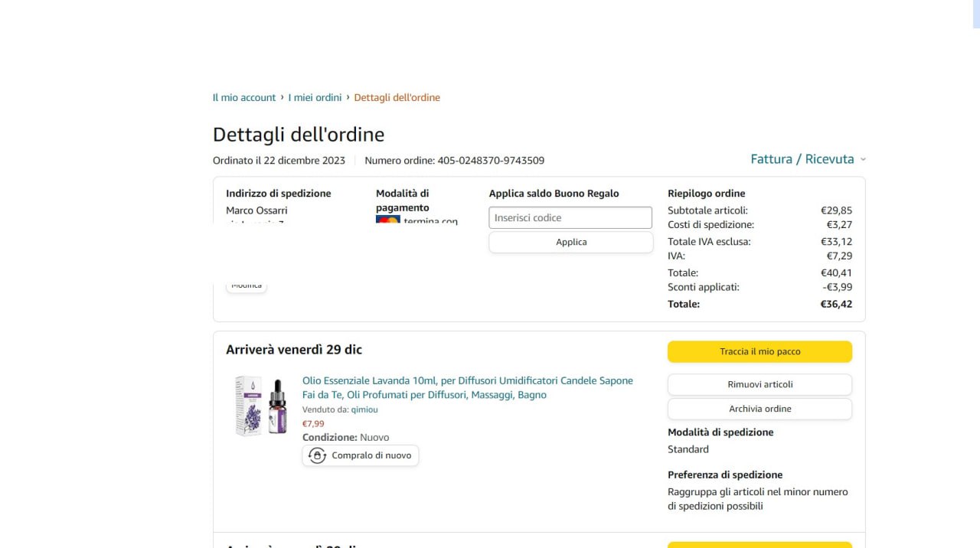Image resolution: width=980 pixels, height=548 pixels.
Task: Click the Rimuovi articoli button
Action: (x=759, y=384)
